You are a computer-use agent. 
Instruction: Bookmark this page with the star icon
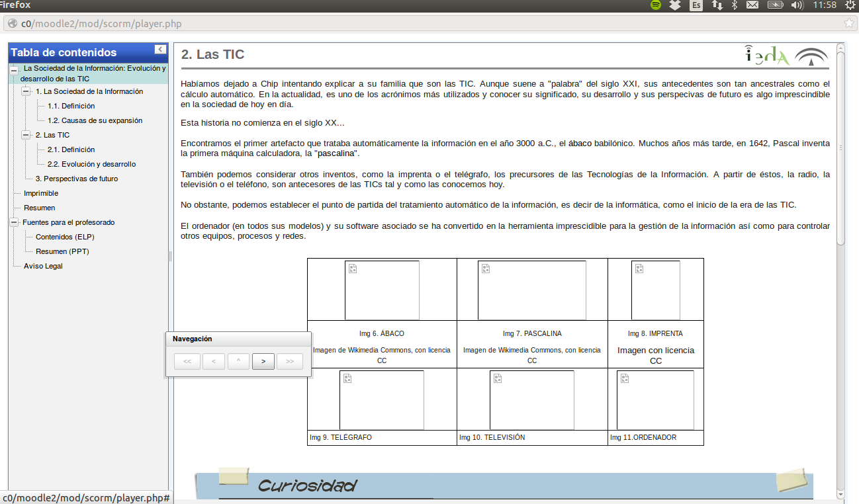849,24
